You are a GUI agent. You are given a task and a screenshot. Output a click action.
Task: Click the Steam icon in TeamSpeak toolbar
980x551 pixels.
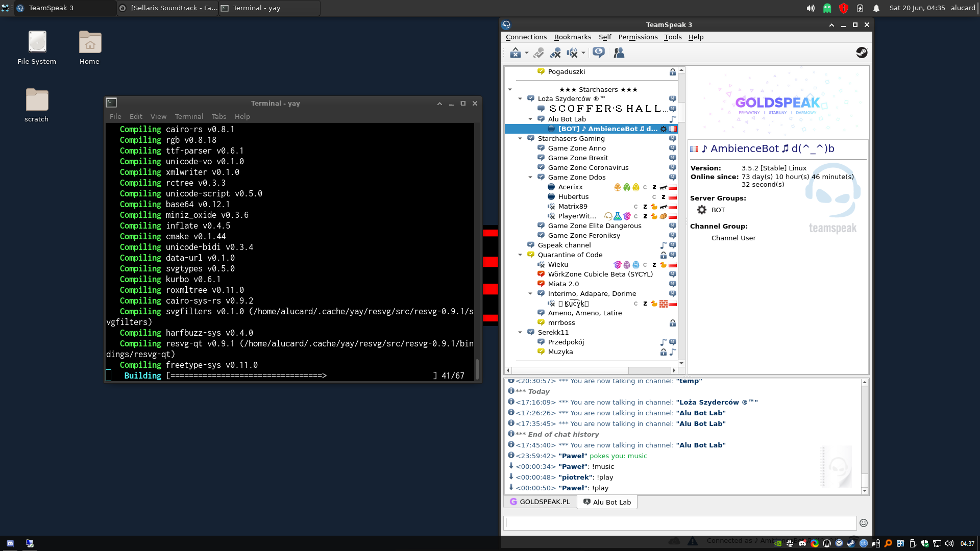pyautogui.click(x=862, y=53)
